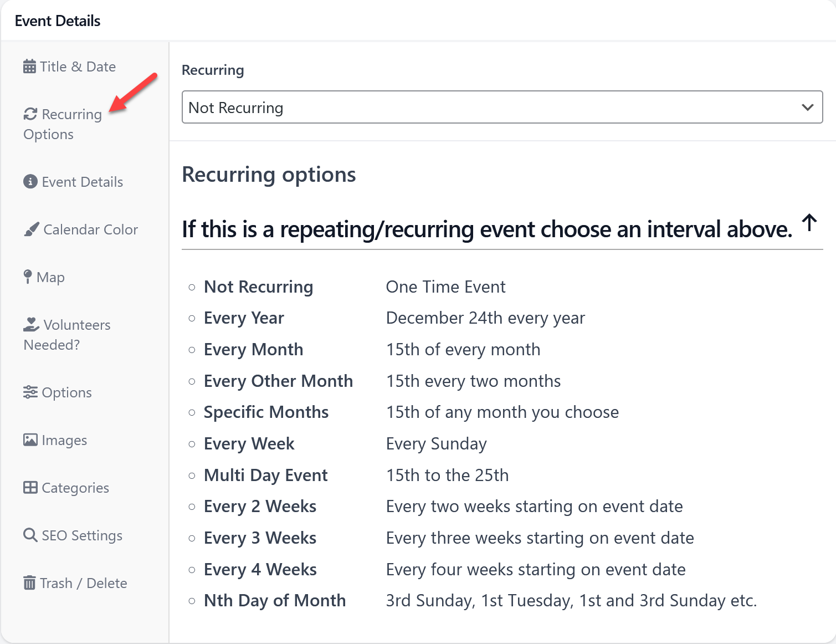Click the Volunteers Needed hand-heart icon

(31, 325)
